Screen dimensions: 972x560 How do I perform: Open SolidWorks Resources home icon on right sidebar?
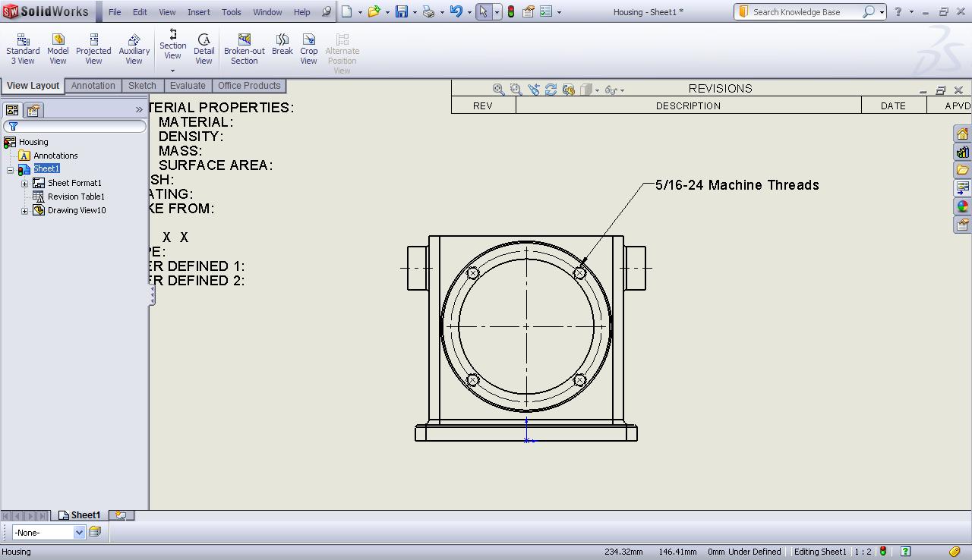tap(962, 133)
